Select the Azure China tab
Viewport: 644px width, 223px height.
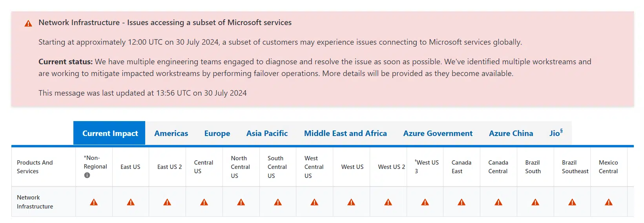[x=511, y=133]
